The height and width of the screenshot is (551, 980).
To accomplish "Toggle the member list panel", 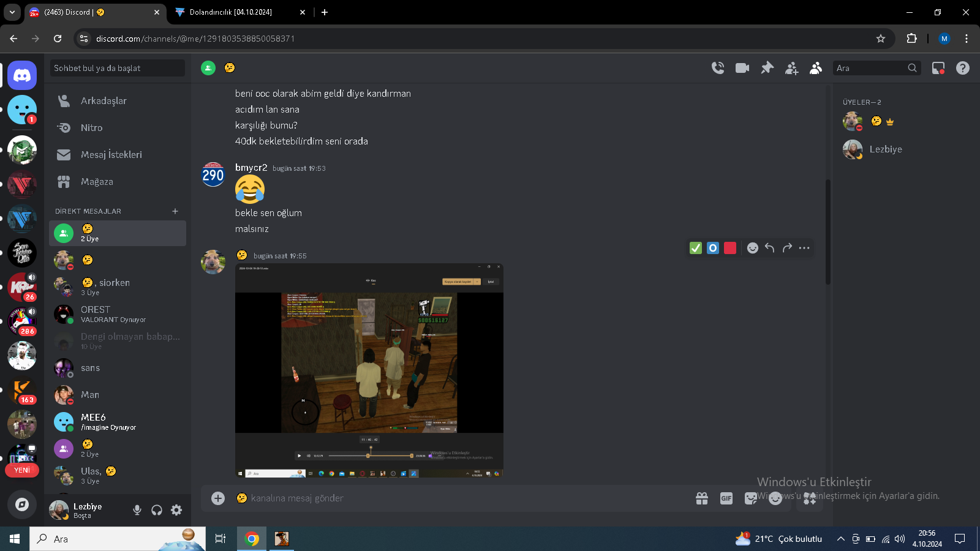I will tap(816, 68).
